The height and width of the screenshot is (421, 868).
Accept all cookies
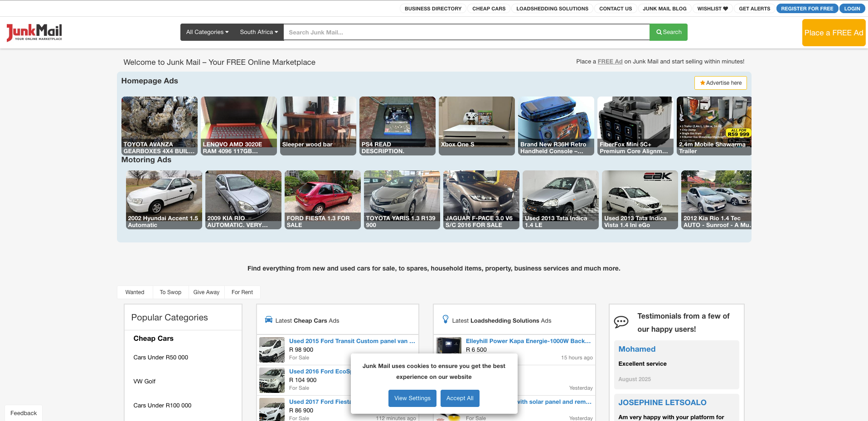(x=460, y=398)
